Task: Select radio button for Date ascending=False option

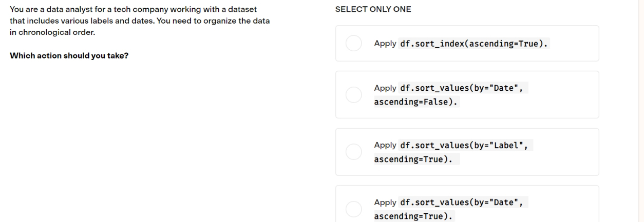Action: coord(354,95)
